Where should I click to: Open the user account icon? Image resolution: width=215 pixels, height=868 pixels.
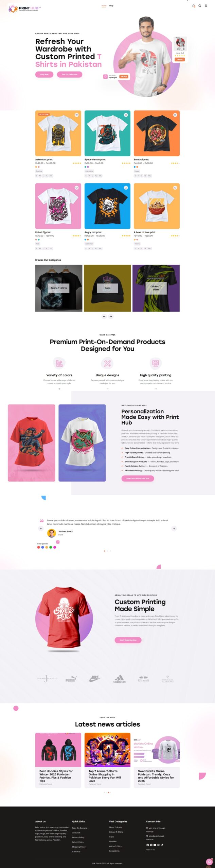(206, 6)
